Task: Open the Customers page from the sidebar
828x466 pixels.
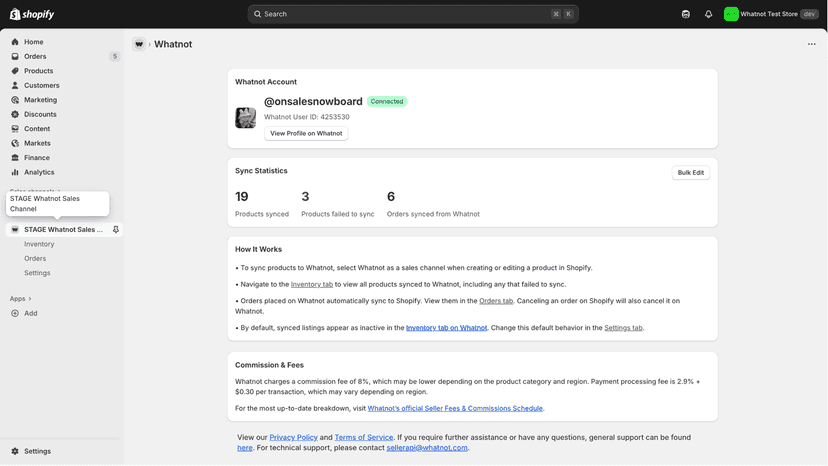Action: 41,85
